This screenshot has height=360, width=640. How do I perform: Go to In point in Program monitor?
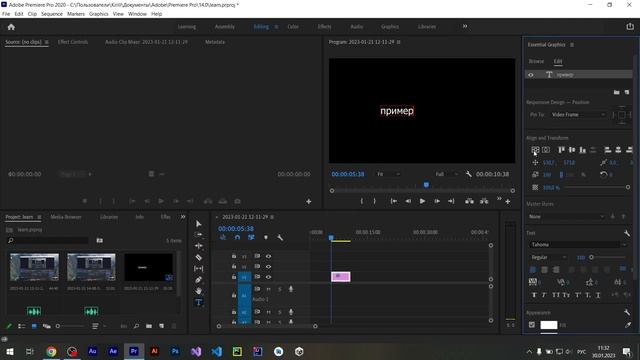click(x=393, y=201)
